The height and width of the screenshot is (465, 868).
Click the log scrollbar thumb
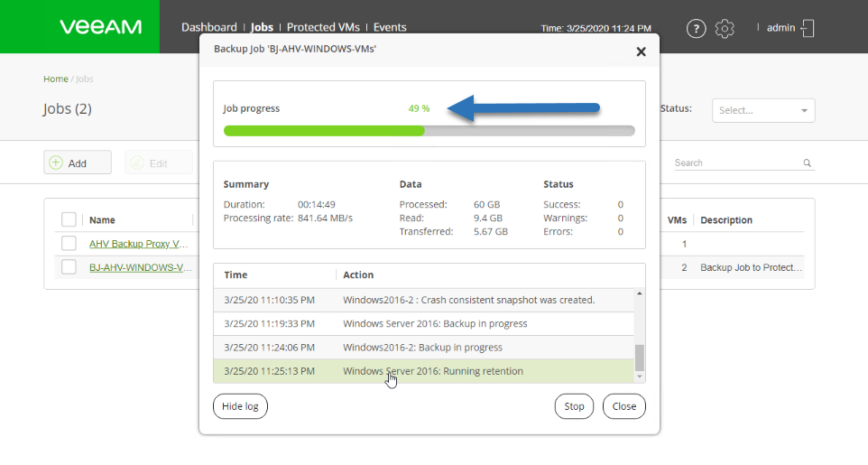click(640, 358)
